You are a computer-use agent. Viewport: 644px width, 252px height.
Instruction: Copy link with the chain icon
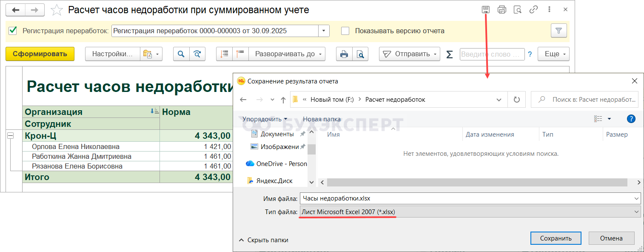(x=533, y=9)
